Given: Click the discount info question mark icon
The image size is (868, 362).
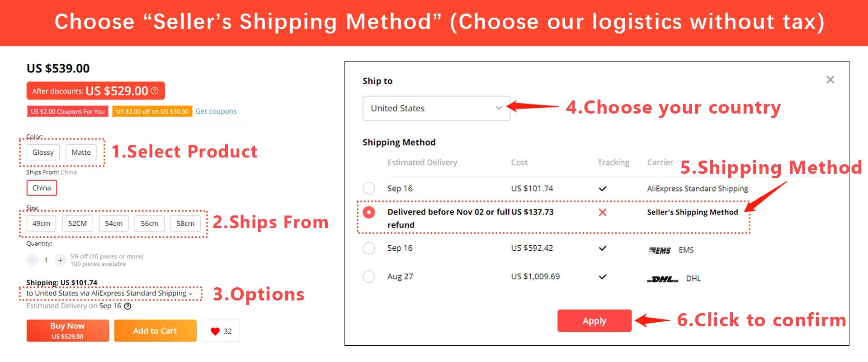Looking at the screenshot, I should [x=155, y=91].
